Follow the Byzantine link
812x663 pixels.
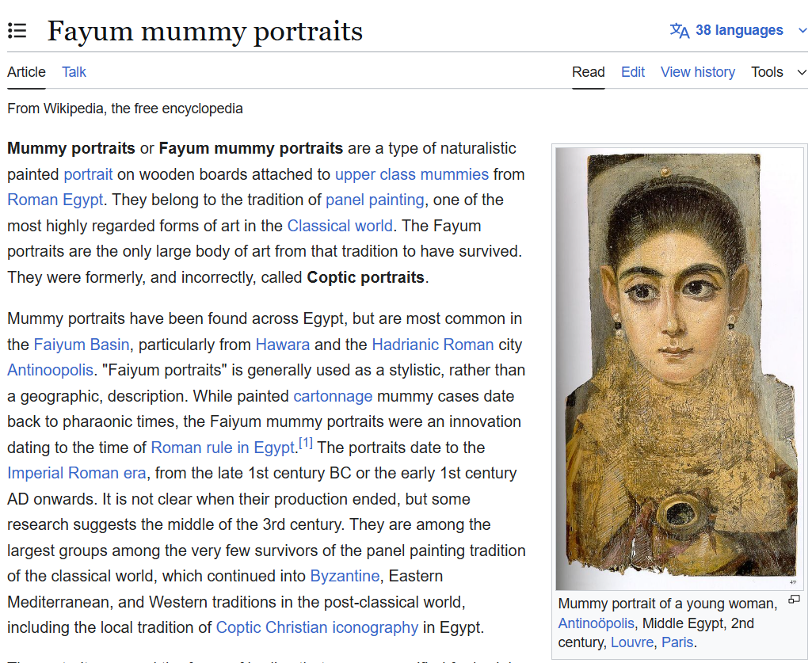pos(345,576)
